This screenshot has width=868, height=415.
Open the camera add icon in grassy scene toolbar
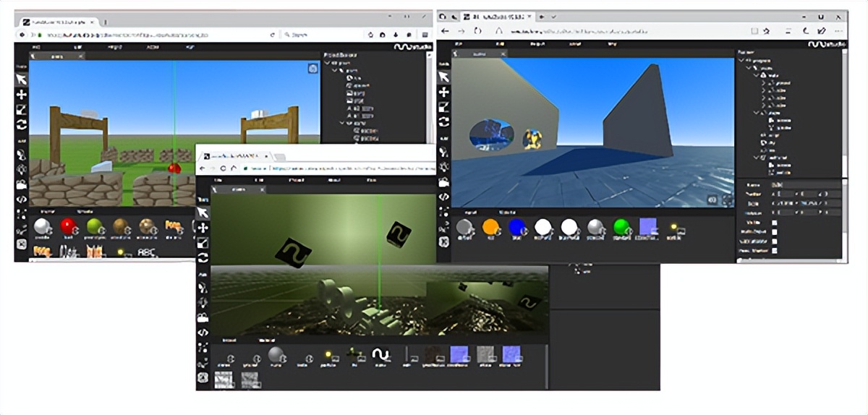coord(21,184)
